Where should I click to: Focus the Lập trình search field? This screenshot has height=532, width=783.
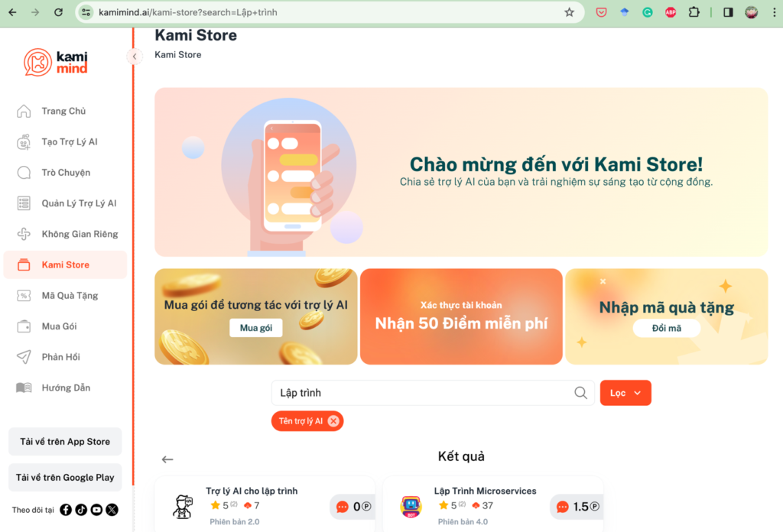pos(424,393)
